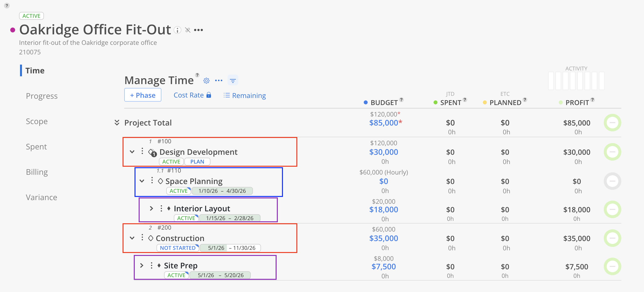
Task: Open Design Development row kebab menu
Action: click(142, 151)
